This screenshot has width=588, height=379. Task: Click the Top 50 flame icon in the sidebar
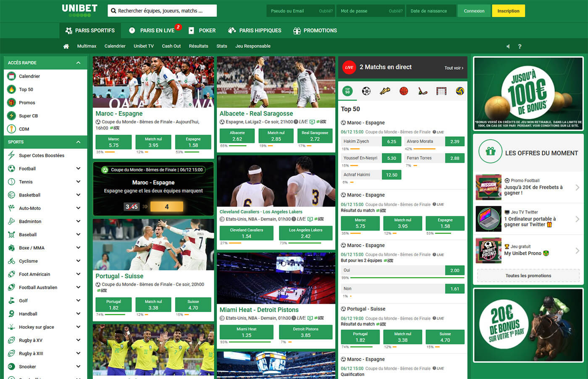coord(11,89)
